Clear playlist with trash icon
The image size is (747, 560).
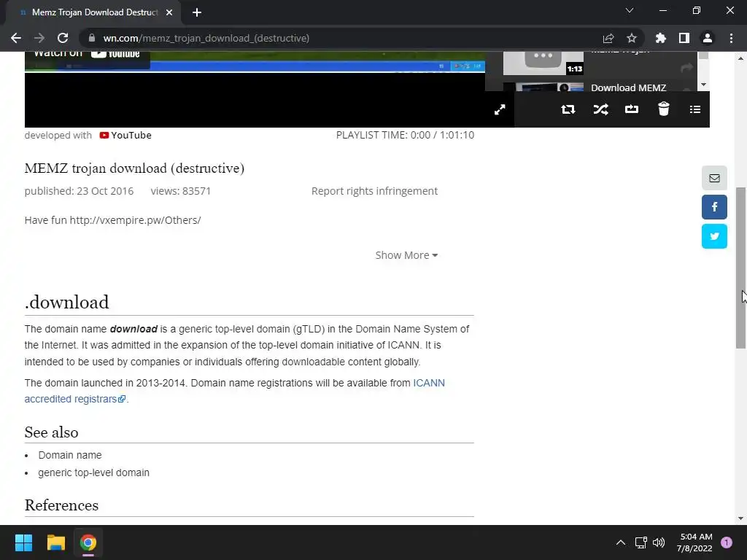tap(664, 109)
